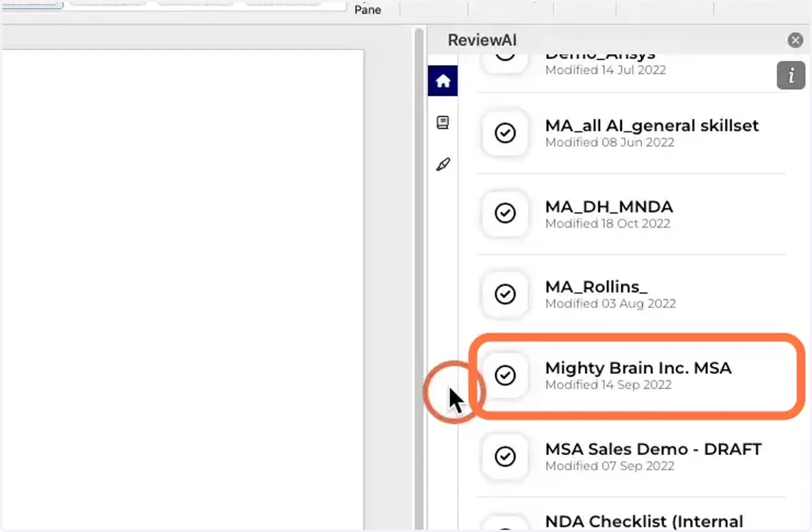Image resolution: width=812 pixels, height=532 pixels.
Task: Open MA_DH_MNDA checklist
Action: point(609,206)
